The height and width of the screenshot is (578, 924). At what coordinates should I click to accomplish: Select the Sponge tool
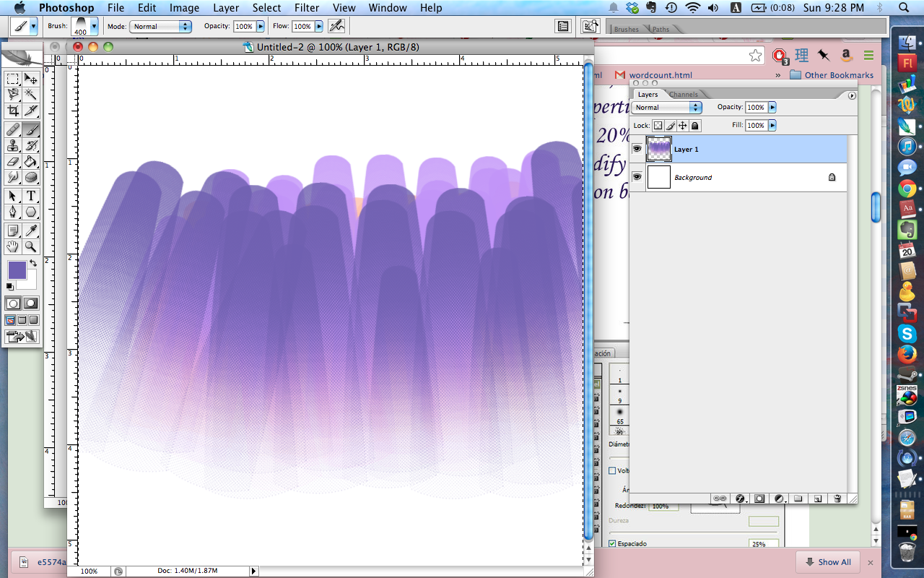pyautogui.click(x=31, y=178)
